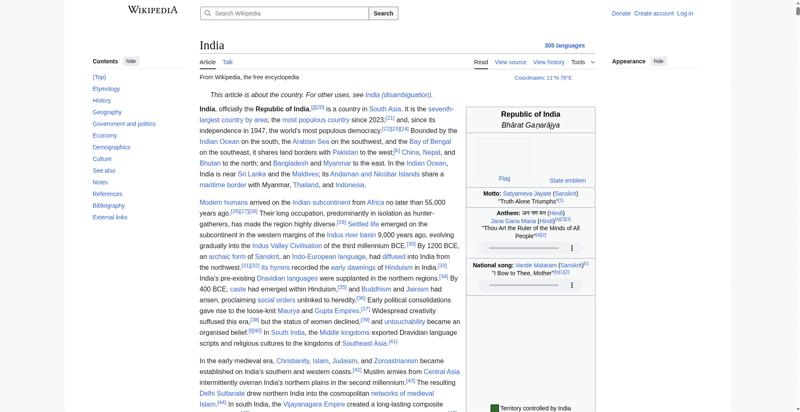
Task: Expand the Tools dropdown menu
Action: (x=583, y=62)
